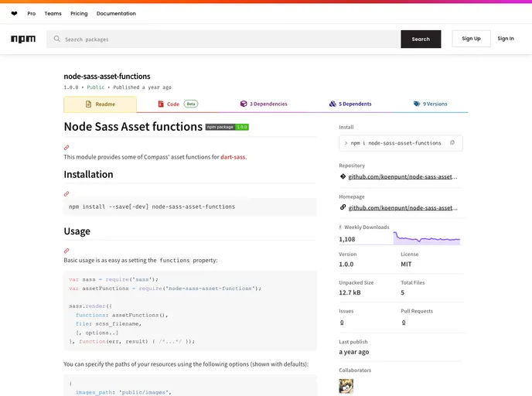Open the Pro menu item
The height and width of the screenshot is (396, 532).
pos(32,14)
